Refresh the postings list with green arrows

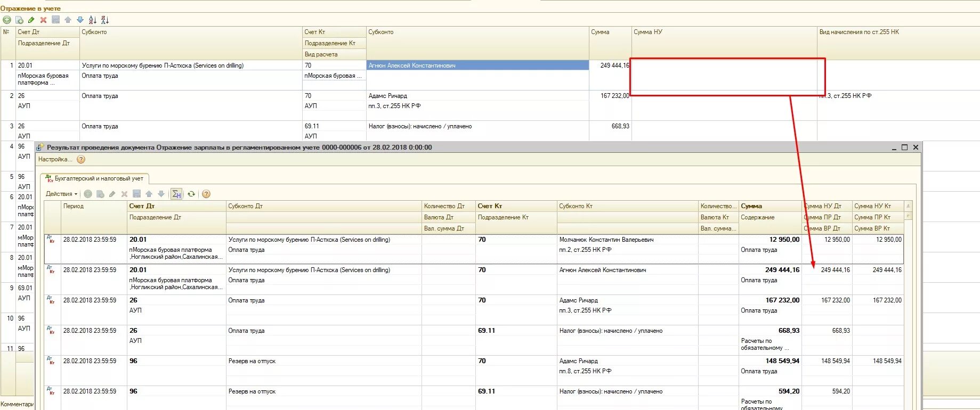[191, 194]
